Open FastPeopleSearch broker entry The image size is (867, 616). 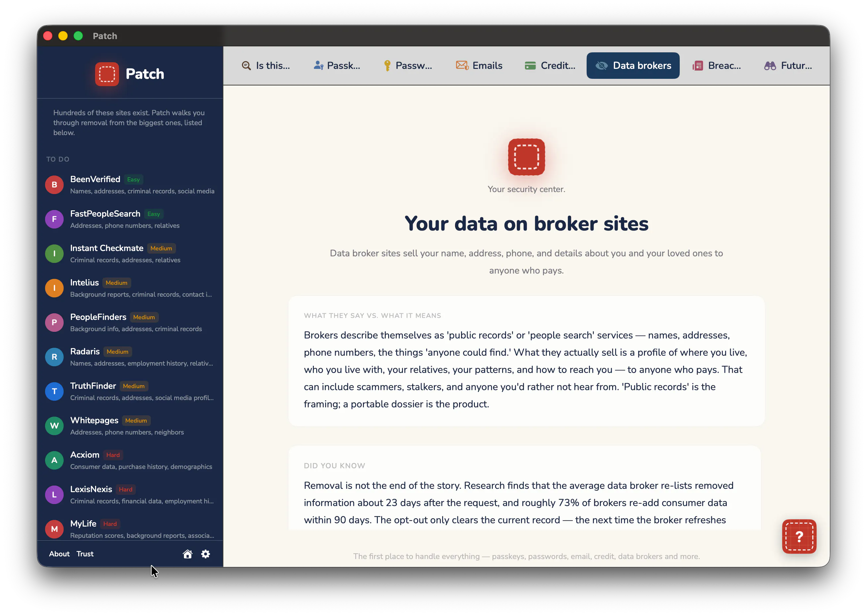coord(130,219)
